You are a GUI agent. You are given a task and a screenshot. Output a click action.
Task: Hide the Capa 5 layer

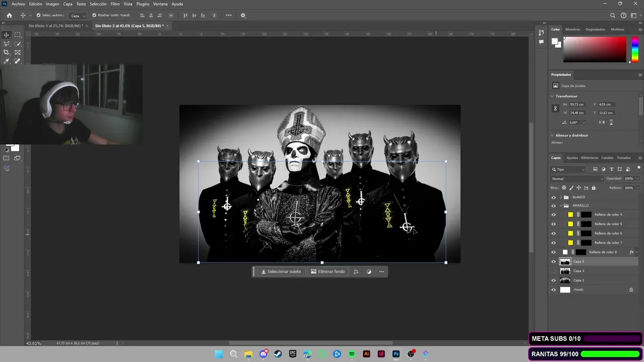tap(553, 261)
